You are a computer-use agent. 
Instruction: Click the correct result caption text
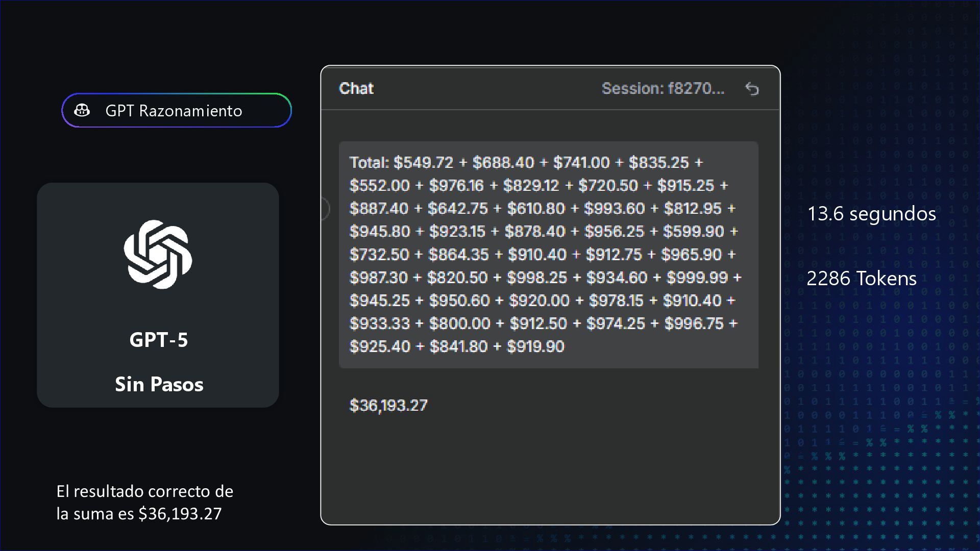144,503
